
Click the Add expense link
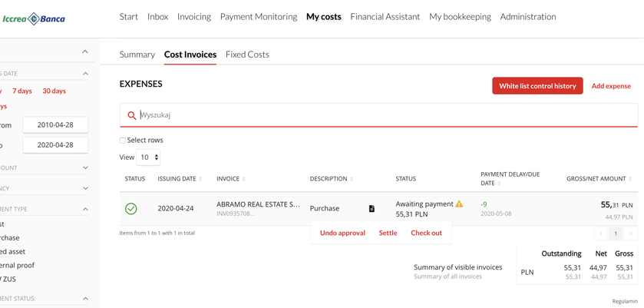(611, 86)
